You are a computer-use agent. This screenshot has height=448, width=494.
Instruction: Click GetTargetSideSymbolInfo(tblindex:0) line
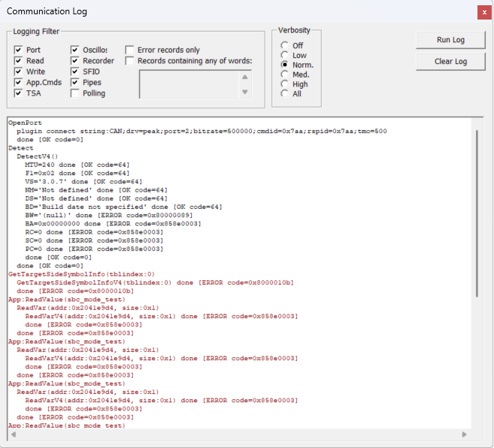82,274
